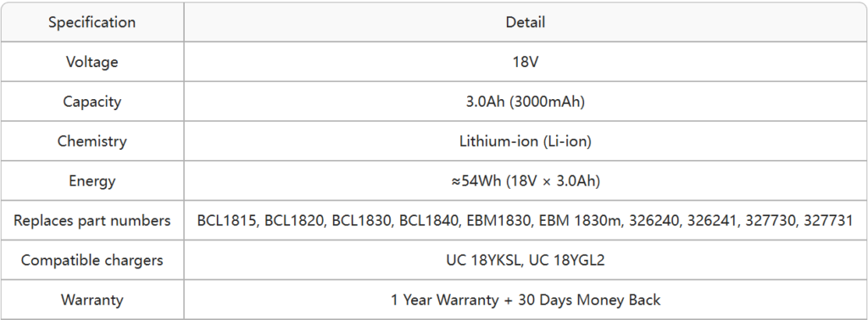This screenshot has width=868, height=320.
Task: Click the 18V voltage value
Action: [526, 61]
